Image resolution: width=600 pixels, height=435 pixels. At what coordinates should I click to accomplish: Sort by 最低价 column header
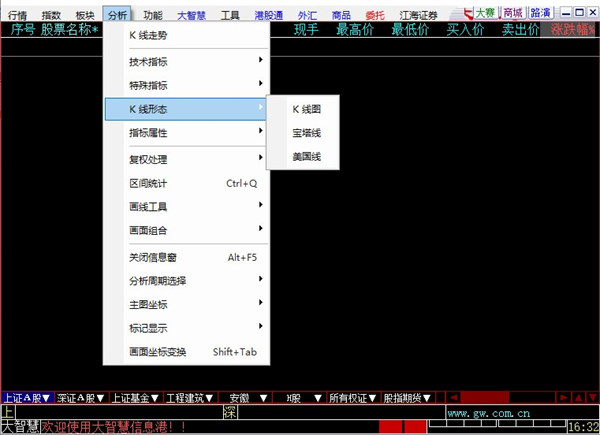pyautogui.click(x=410, y=29)
